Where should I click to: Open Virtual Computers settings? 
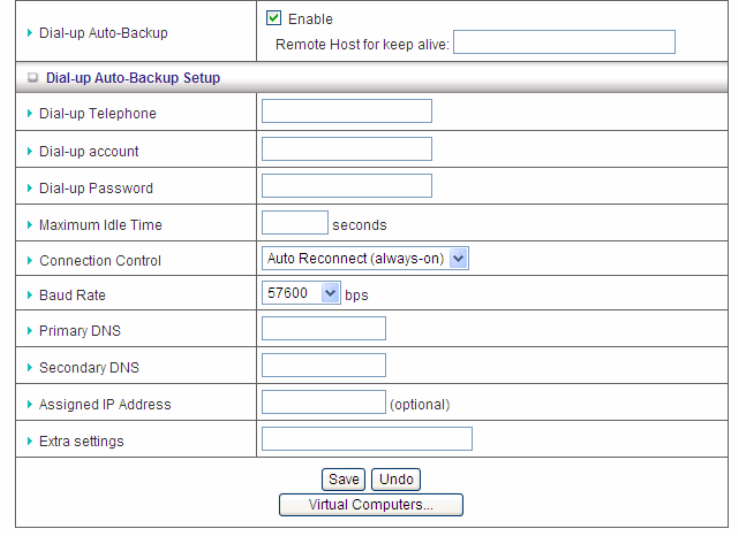click(371, 505)
